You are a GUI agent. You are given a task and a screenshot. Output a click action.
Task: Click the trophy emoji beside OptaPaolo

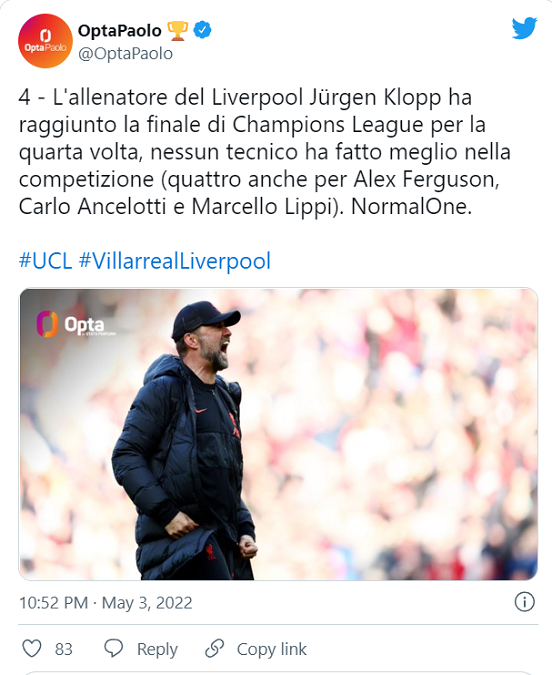tap(177, 31)
